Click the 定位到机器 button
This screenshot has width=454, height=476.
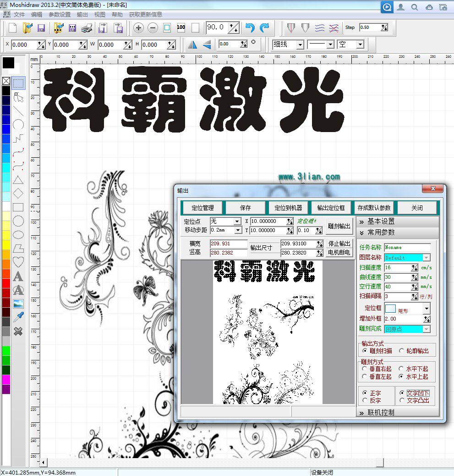pyautogui.click(x=288, y=208)
